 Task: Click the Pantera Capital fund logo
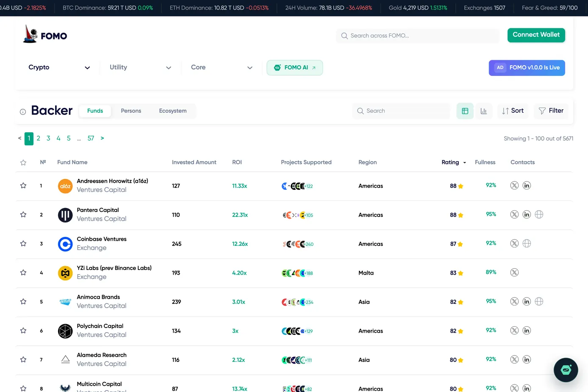(x=65, y=215)
